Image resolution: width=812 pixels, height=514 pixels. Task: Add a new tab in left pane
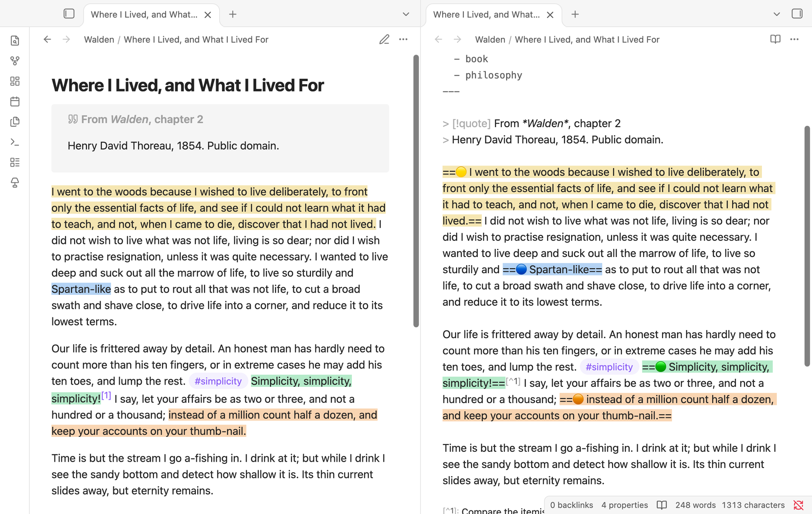[233, 14]
